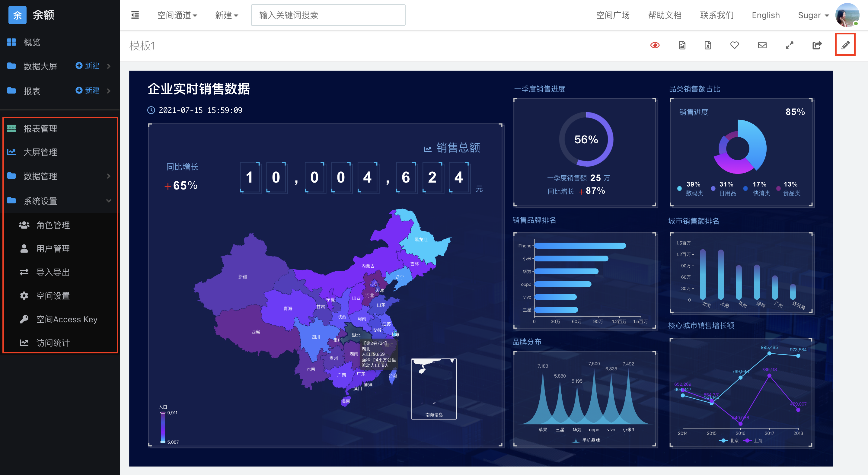Toggle the 数码类 legend dot

(x=679, y=188)
